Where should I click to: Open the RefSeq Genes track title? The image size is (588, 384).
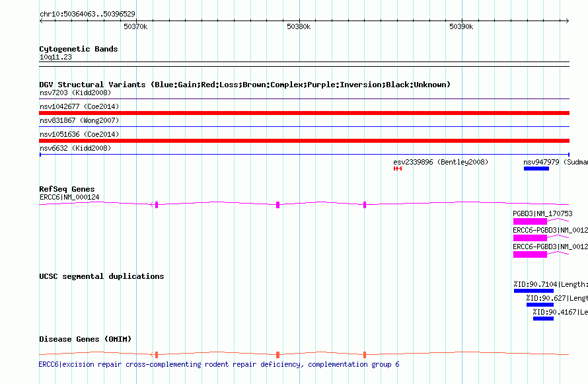point(67,189)
